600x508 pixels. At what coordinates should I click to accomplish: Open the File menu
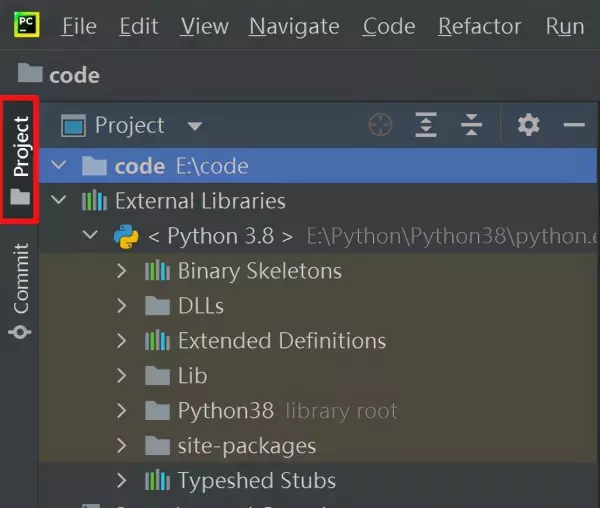coord(79,26)
